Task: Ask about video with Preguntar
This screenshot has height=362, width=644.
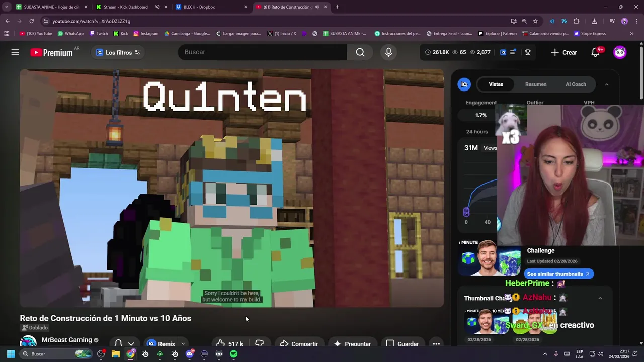Action: click(x=352, y=344)
